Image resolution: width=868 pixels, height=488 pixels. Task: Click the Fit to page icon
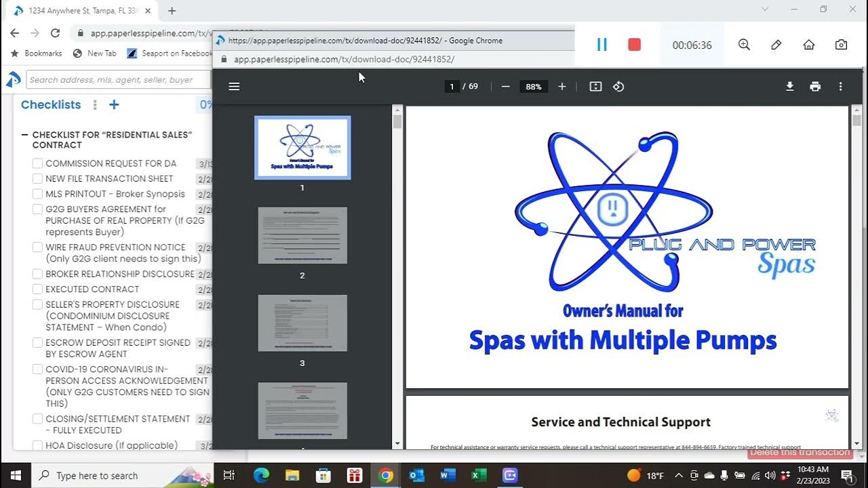(595, 87)
